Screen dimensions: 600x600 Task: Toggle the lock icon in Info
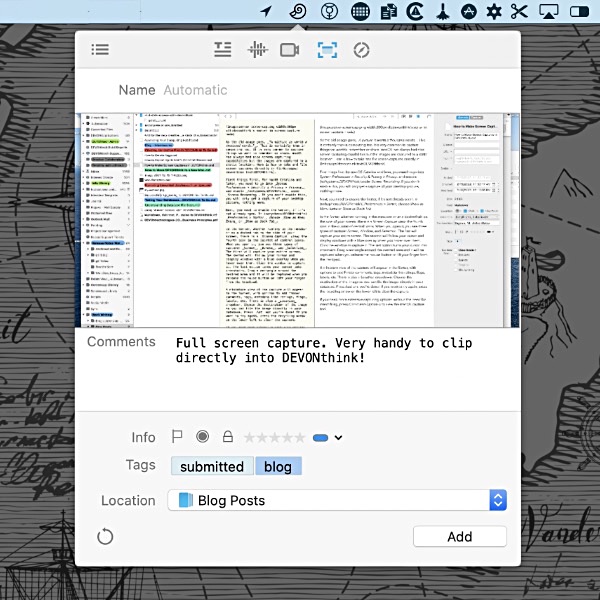pyautogui.click(x=228, y=437)
